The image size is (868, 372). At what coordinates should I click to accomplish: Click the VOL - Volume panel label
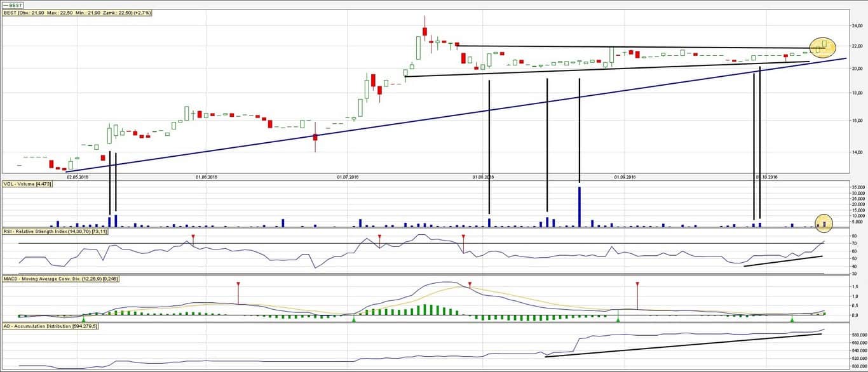(x=27, y=183)
